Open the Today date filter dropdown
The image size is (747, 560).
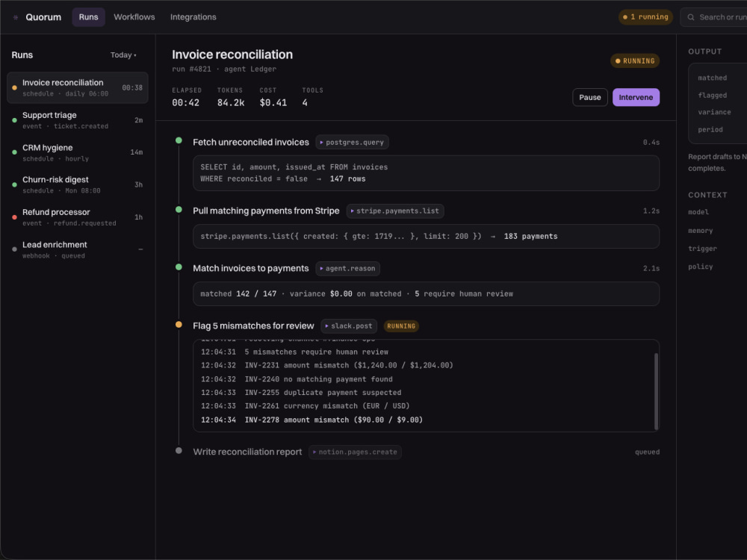(x=123, y=55)
